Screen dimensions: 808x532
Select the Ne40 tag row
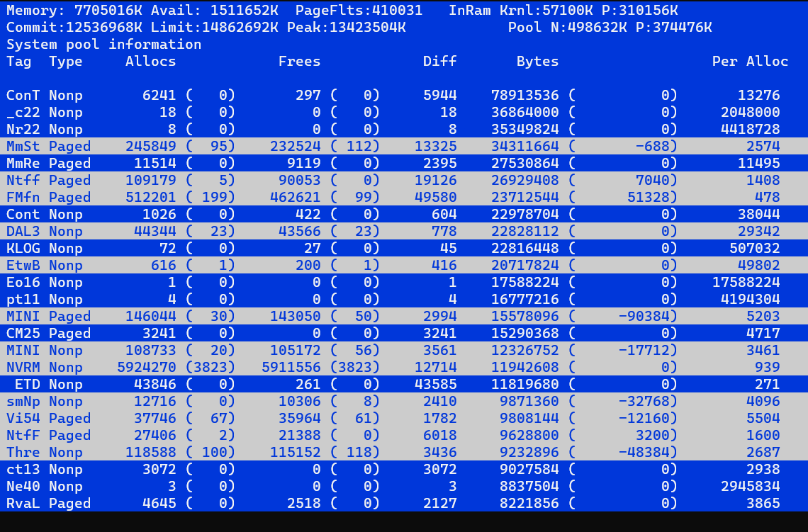coord(404,486)
